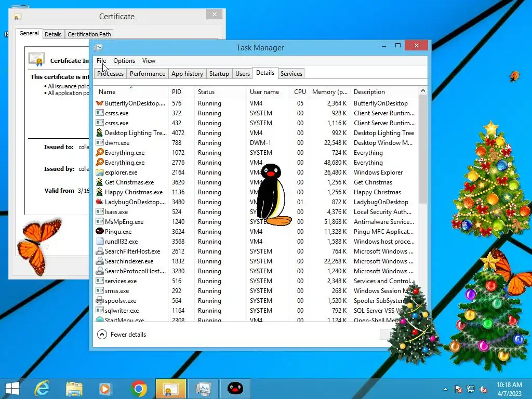The image size is (532, 399).
Task: Click the MsMpEng.exe process icon
Action: pos(99,221)
